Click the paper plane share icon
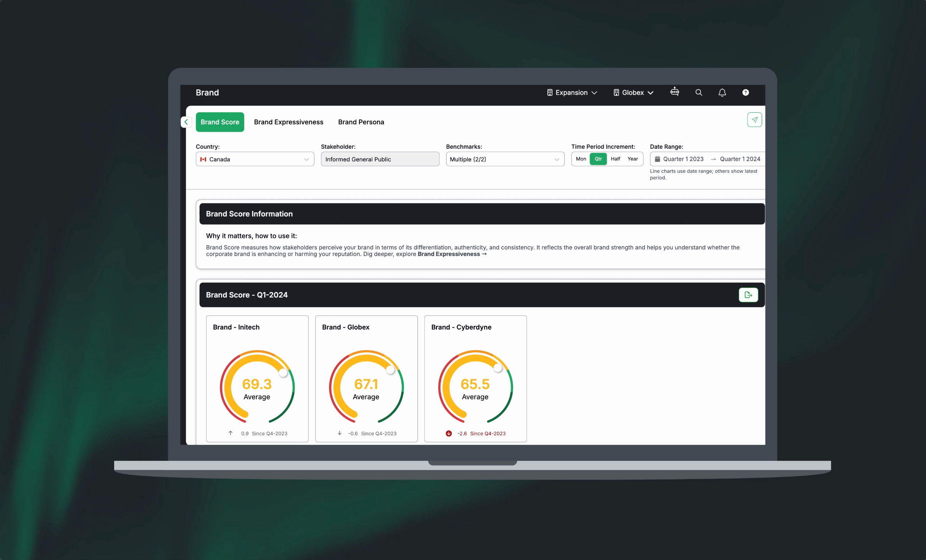Image resolution: width=926 pixels, height=560 pixels. [754, 120]
